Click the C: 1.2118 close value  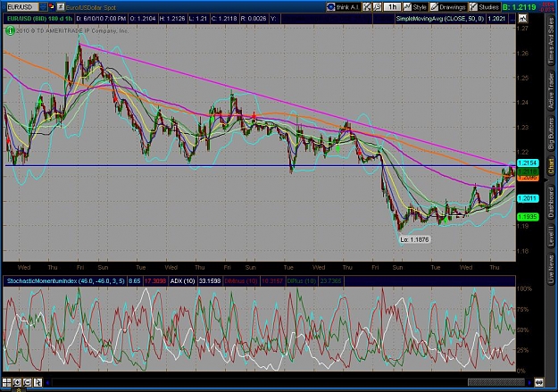coord(224,19)
